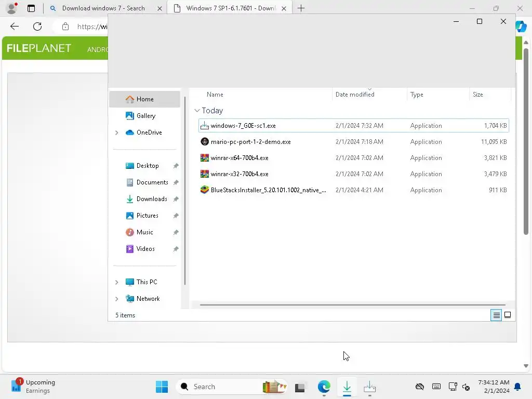Select windows-7_G0E-sc1.exe file
The height and width of the screenshot is (399, 532).
[353, 126]
